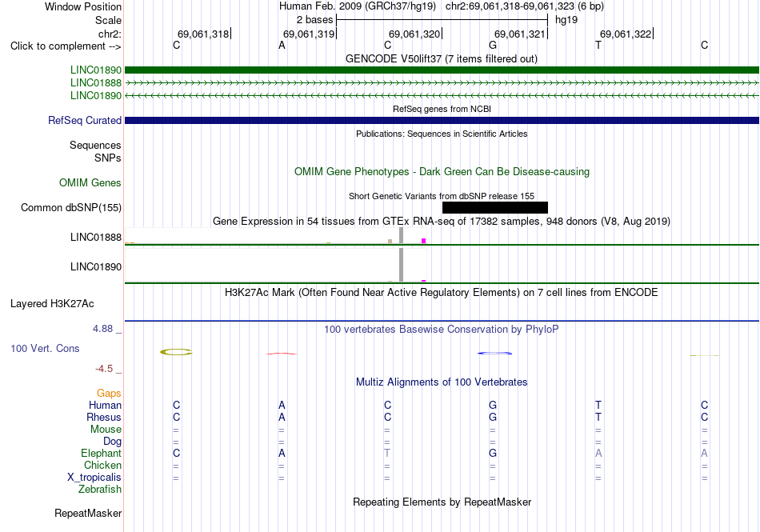Image resolution: width=760 pixels, height=532 pixels.
Task: Open 100 vertebrates Basewise Conservation by PhyloP title
Action: 441,330
